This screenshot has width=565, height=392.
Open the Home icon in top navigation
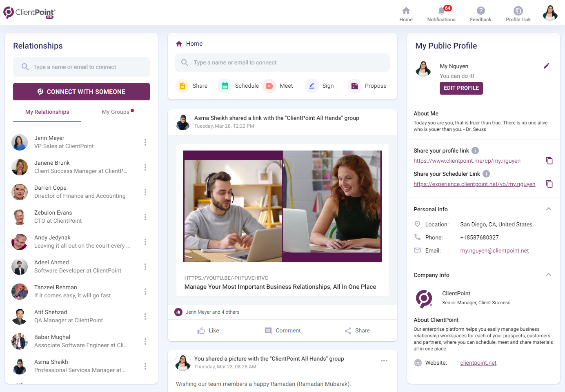point(406,11)
